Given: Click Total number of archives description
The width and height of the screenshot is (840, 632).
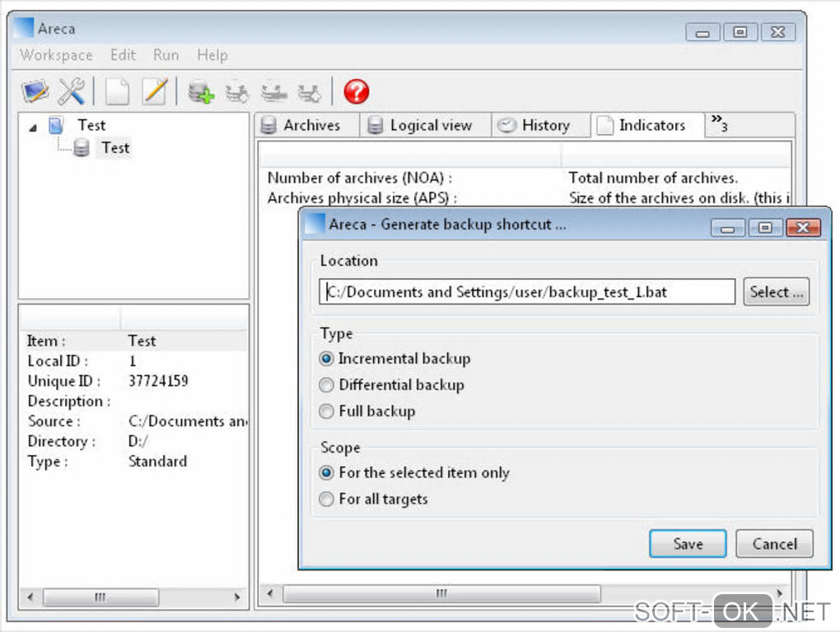Looking at the screenshot, I should pos(653,178).
